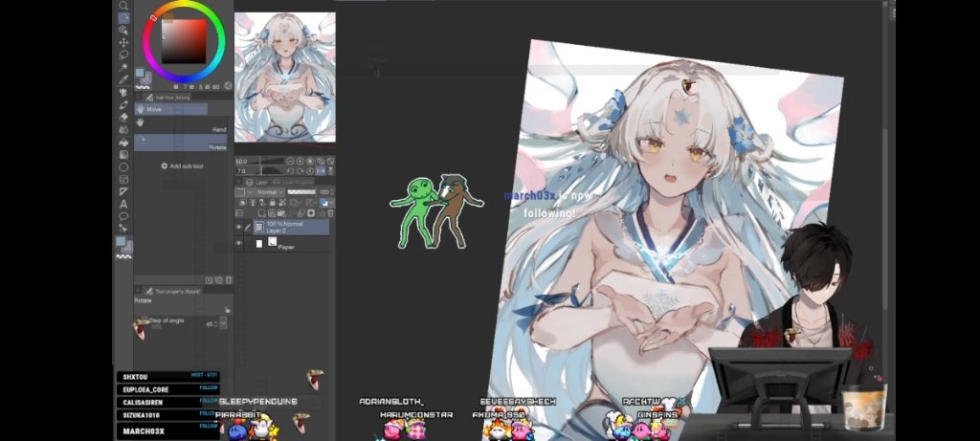This screenshot has width=980, height=441.
Task: Open layer color dropdown arrow
Action: (x=332, y=203)
